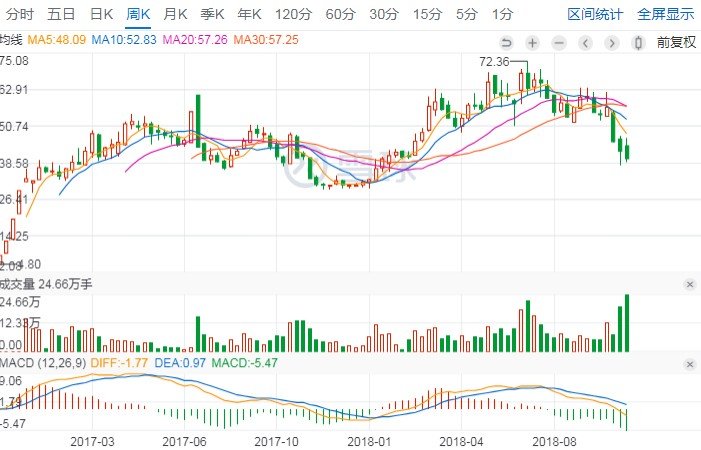Click the MACD (12,26,9) label
The width and height of the screenshot is (701, 450).
point(43,362)
